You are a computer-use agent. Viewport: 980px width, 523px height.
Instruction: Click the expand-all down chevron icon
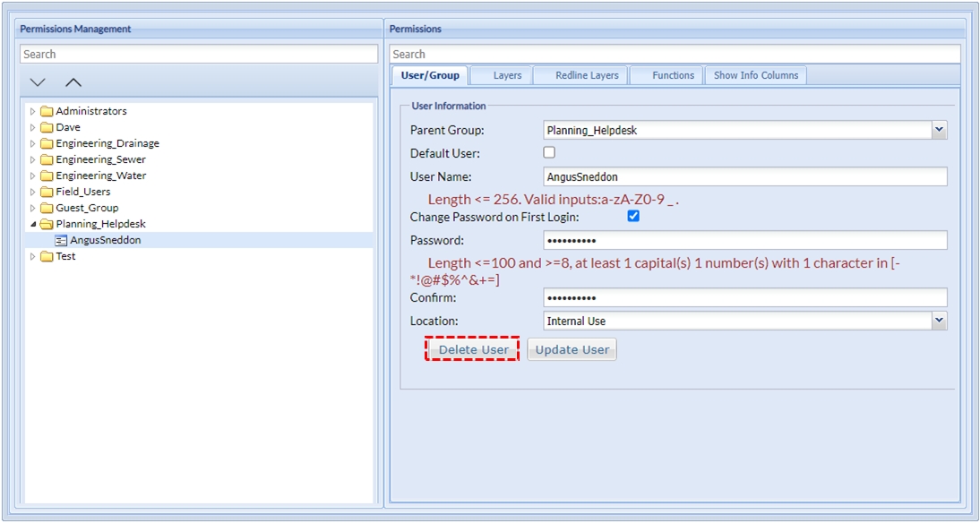pos(38,82)
